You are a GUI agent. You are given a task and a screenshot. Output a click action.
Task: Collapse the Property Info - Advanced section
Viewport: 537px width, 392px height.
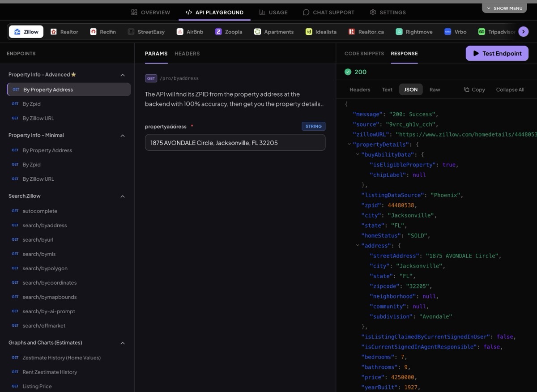coord(123,75)
